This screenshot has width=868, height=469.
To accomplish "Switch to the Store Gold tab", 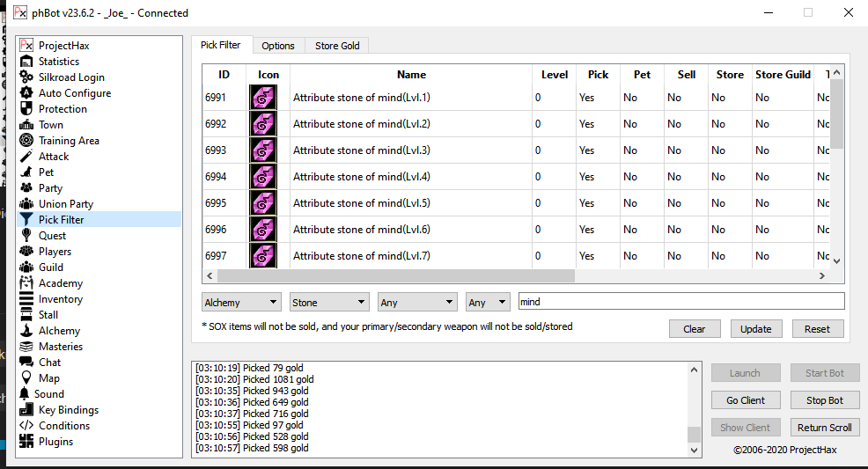I will pos(337,46).
